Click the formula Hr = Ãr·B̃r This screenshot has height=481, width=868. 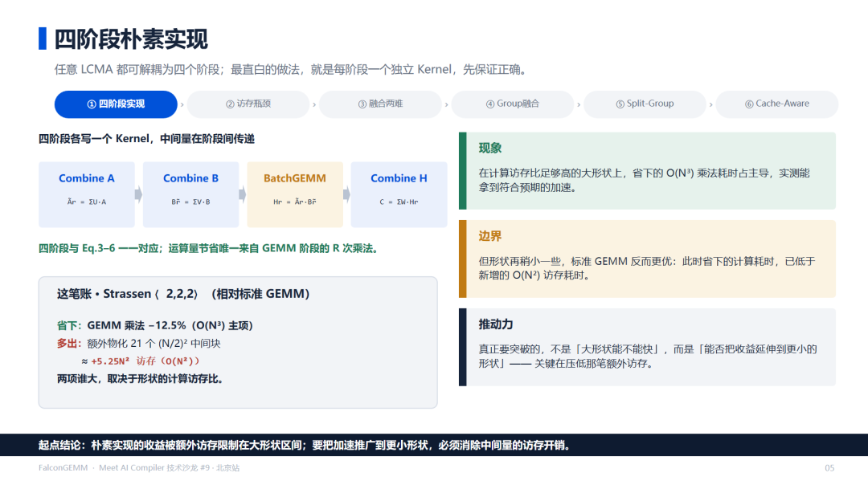click(x=295, y=202)
